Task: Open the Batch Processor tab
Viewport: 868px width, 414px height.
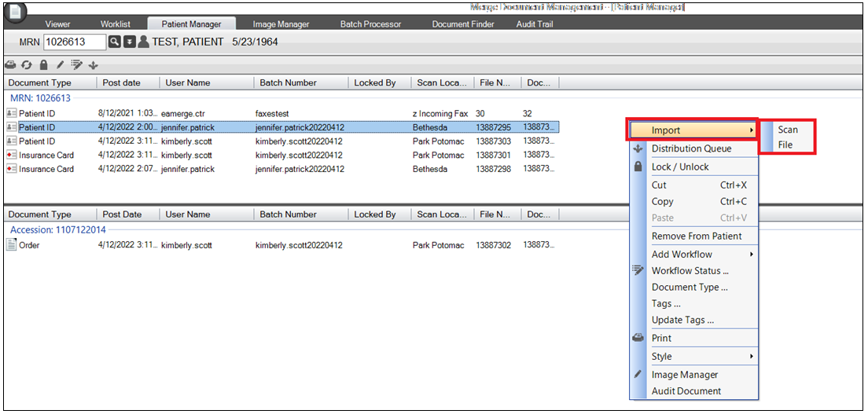Action: [x=370, y=24]
